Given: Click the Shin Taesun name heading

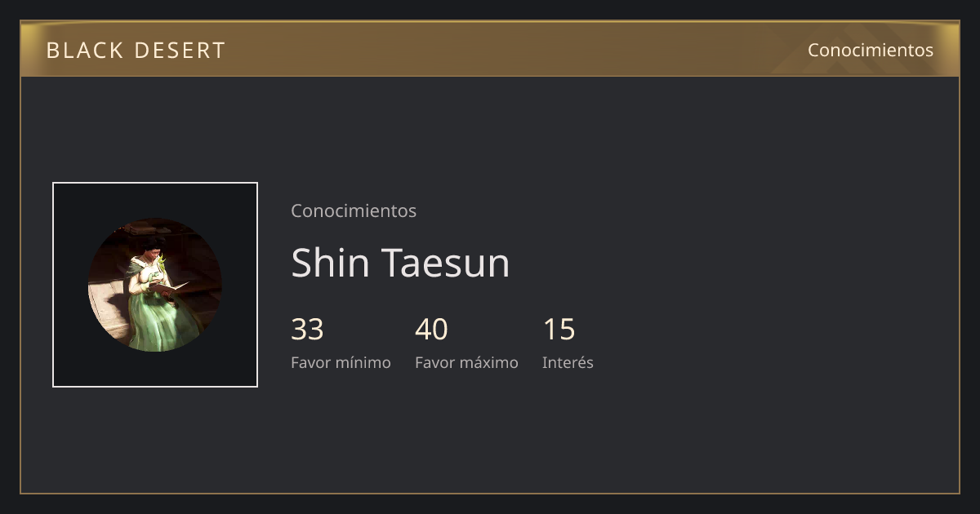Looking at the screenshot, I should 400,263.
